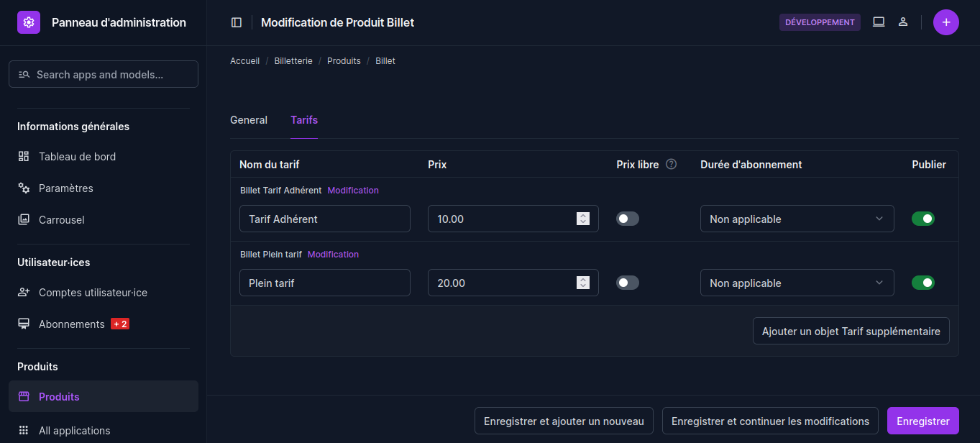Unpublish the Tarif Adhérent price
Image resolution: width=980 pixels, height=443 pixels.
coord(923,219)
